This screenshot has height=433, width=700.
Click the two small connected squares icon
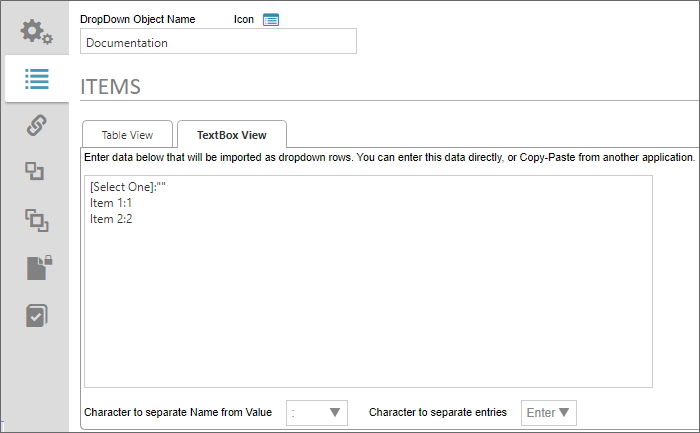(36, 172)
